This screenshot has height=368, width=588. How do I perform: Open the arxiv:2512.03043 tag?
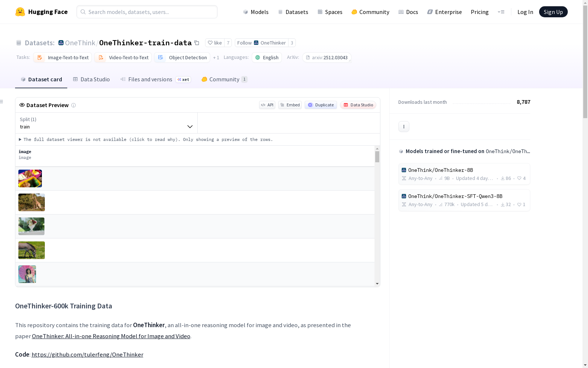[x=327, y=57]
